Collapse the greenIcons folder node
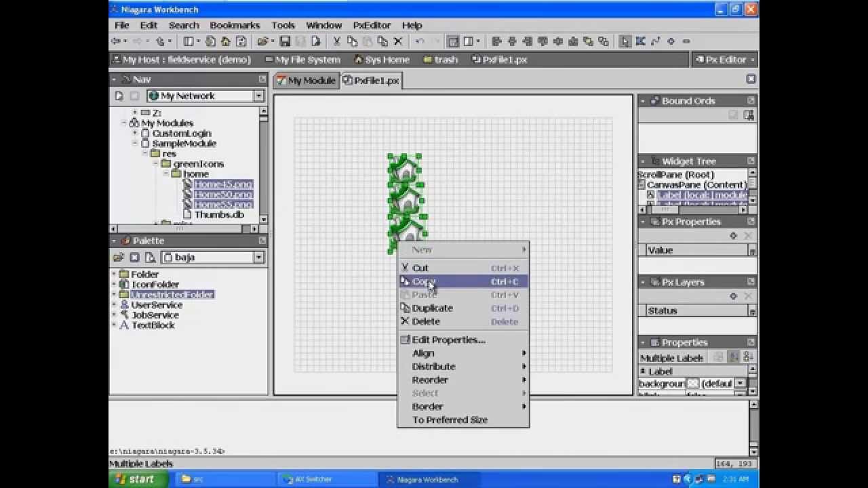The height and width of the screenshot is (488, 868). (x=155, y=164)
